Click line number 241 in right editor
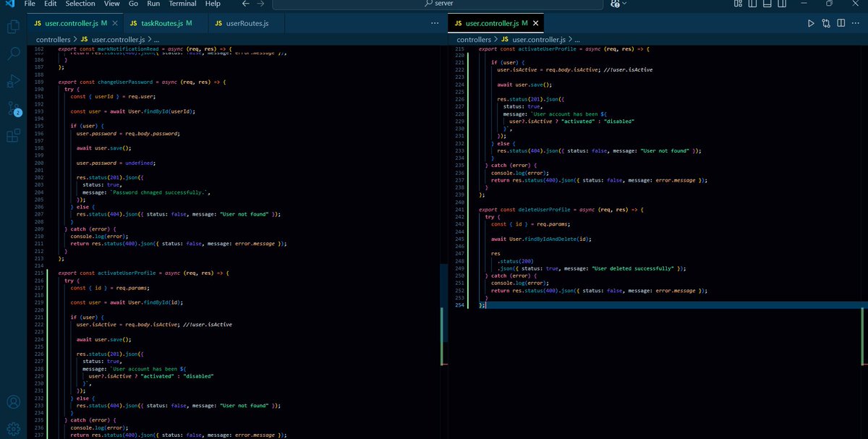The height and width of the screenshot is (439, 868). coord(459,209)
